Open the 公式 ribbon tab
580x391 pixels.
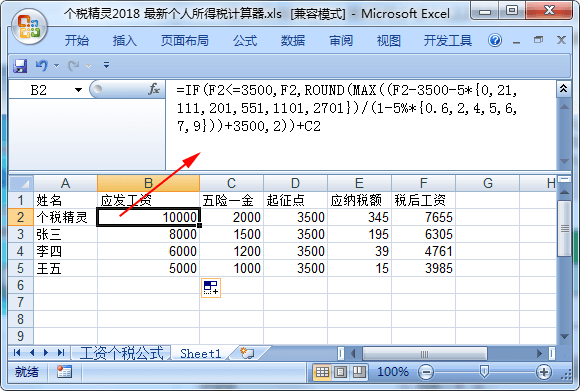coord(245,40)
